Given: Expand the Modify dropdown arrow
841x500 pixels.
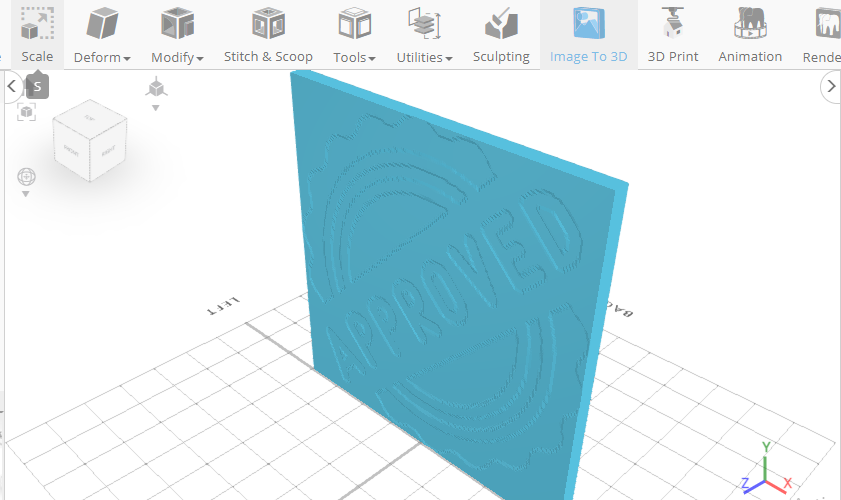Looking at the screenshot, I should pyautogui.click(x=200, y=58).
